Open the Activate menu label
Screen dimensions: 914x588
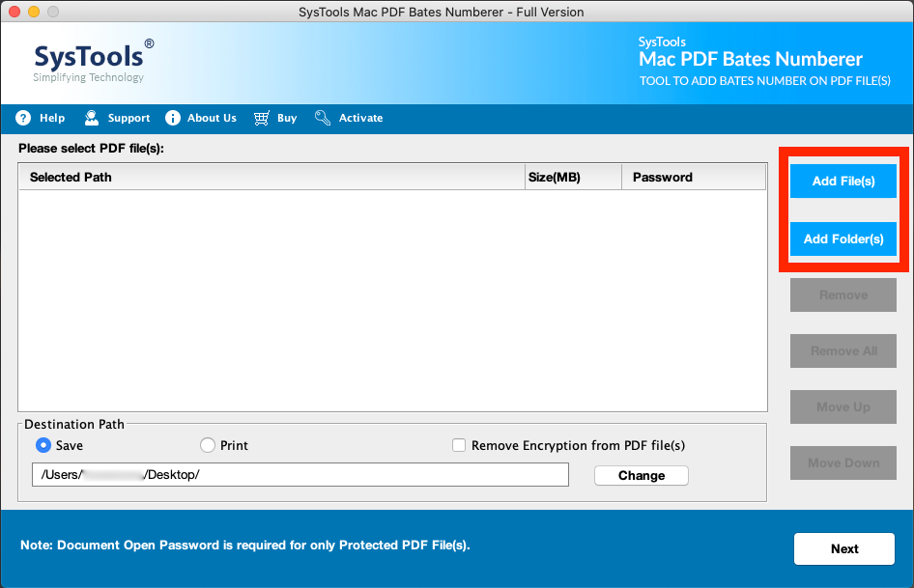[360, 118]
